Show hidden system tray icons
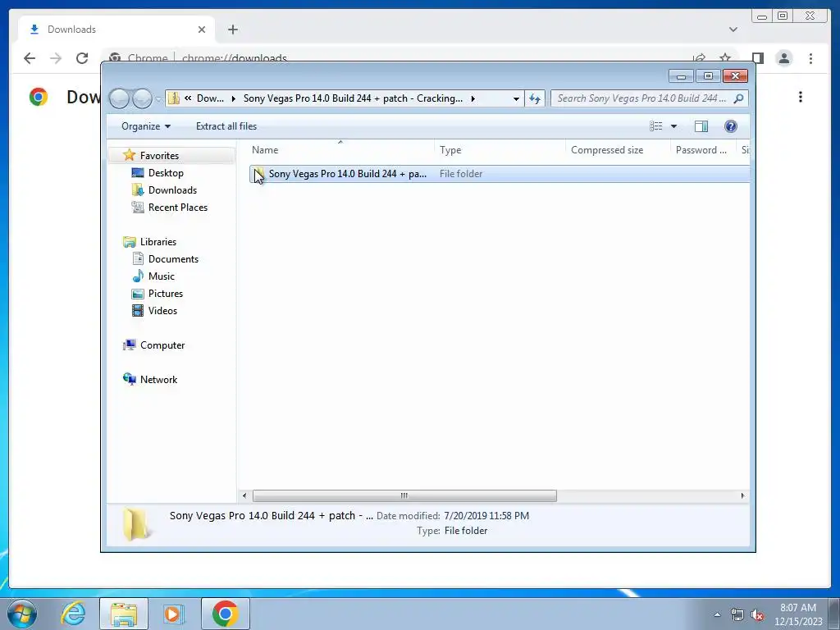This screenshot has width=840, height=630. [717, 614]
